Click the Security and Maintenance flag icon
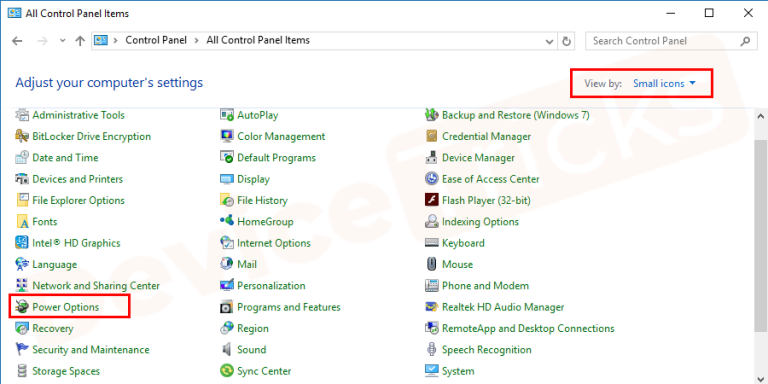768x384 pixels. tap(22, 350)
